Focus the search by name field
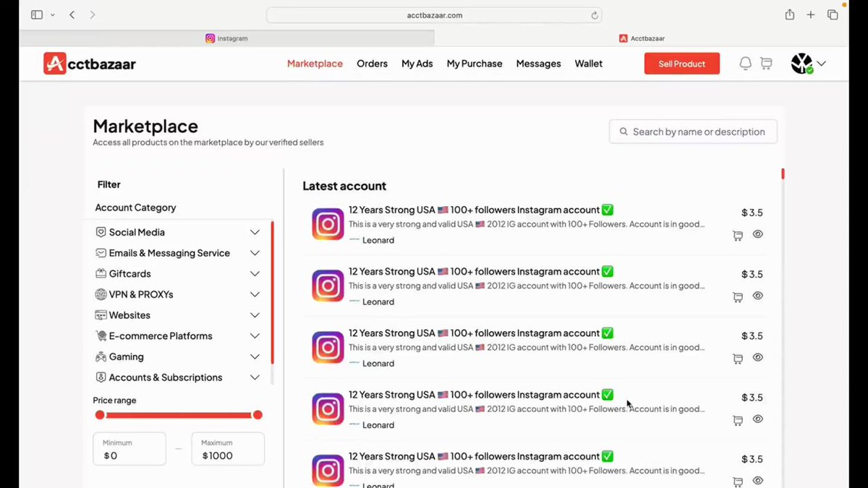This screenshot has width=868, height=488. (x=693, y=132)
